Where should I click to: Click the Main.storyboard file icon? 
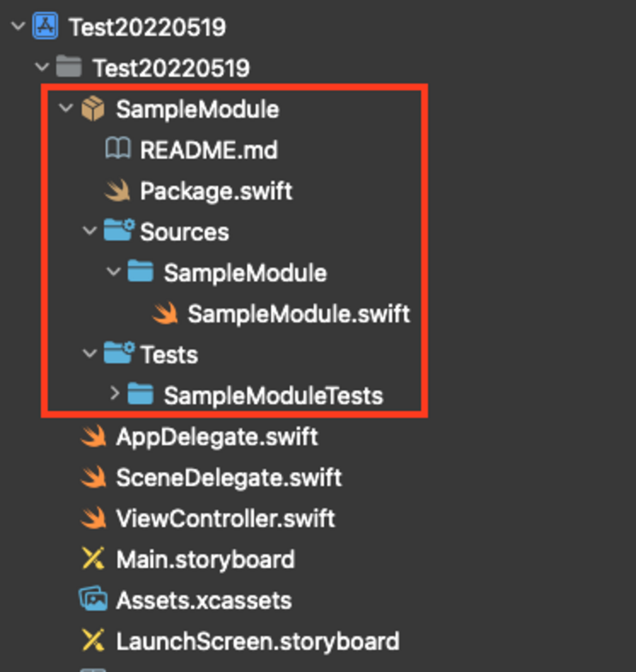pos(93,559)
